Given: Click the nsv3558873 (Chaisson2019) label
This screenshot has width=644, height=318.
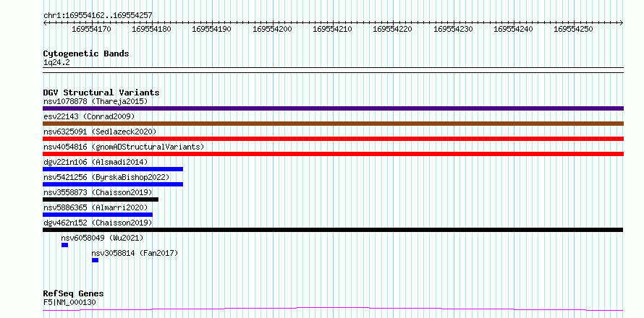Looking at the screenshot, I should (98, 192).
